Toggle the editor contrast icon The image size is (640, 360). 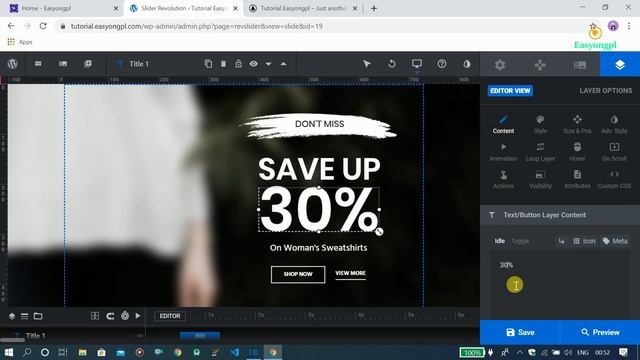[x=467, y=64]
